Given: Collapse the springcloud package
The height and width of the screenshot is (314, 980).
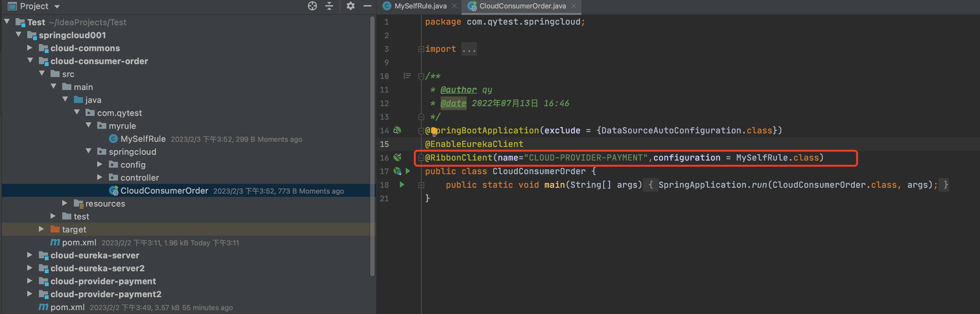Looking at the screenshot, I should (89, 151).
